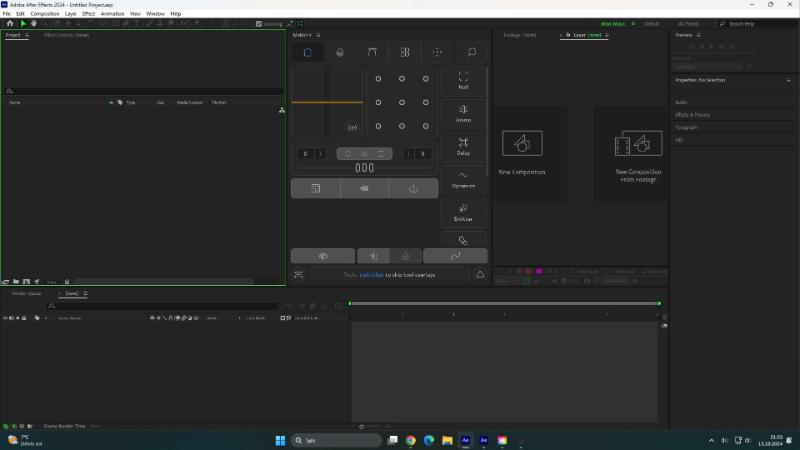This screenshot has width=800, height=450.
Task: Select the bottom-center anchor point circle
Action: click(x=402, y=126)
